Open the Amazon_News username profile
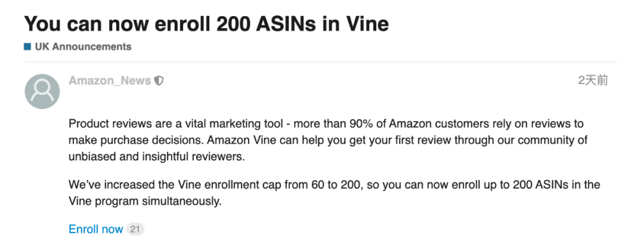This screenshot has height=251, width=644. tap(110, 81)
